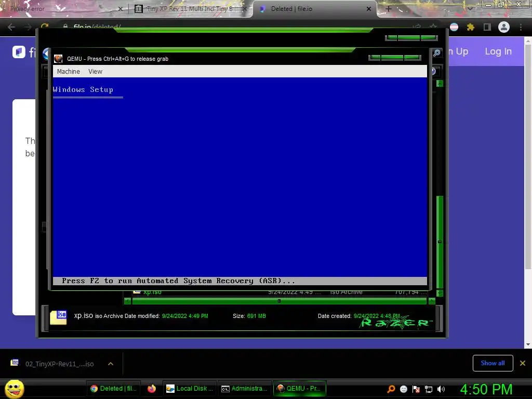Screen dimensions: 532x399
Task: Bookmark this page with the star
Action: click(x=433, y=26)
